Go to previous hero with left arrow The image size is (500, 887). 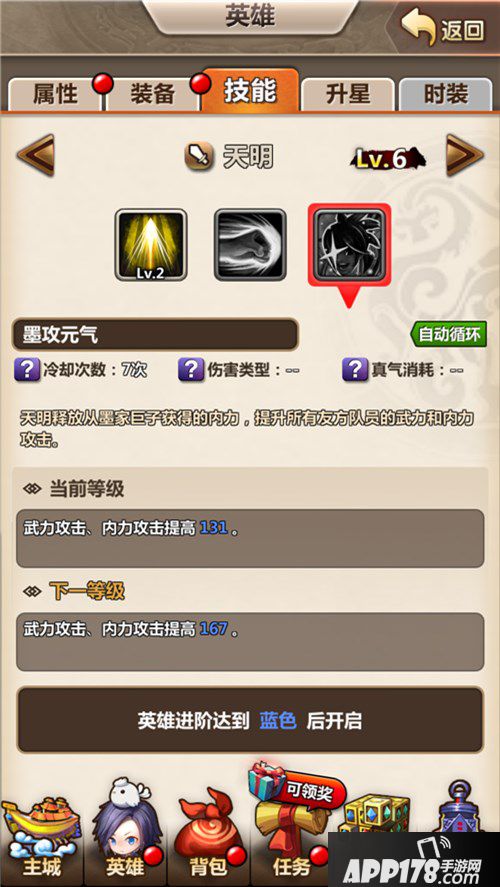click(x=35, y=154)
